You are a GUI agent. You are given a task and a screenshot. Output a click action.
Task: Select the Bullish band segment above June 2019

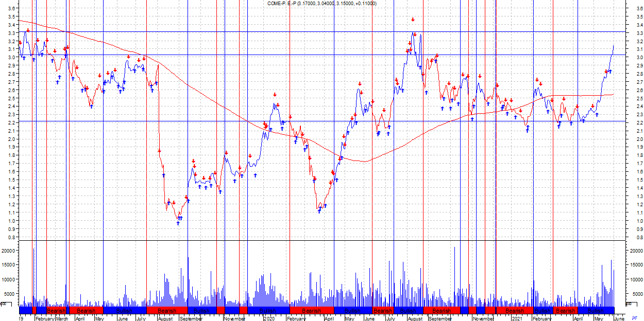pyautogui.click(x=124, y=311)
